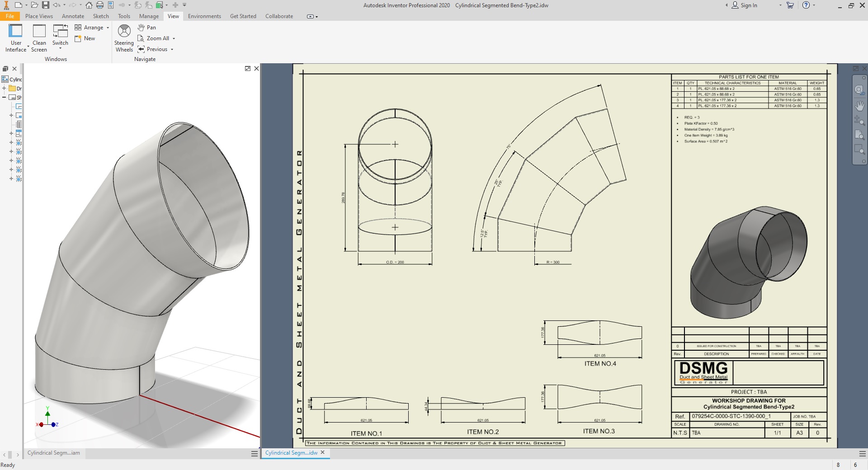
Task: Expand the Drawing Resources folder node
Action: 4,89
